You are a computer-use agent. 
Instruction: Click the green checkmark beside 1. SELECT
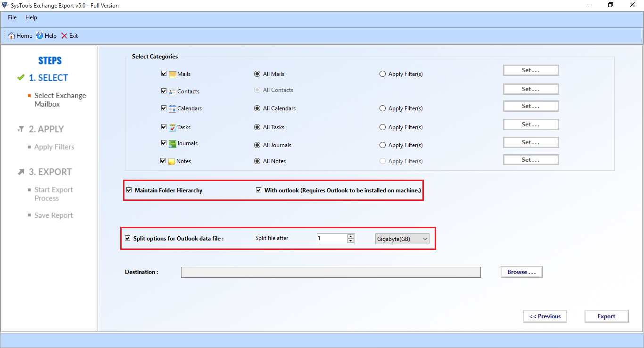(x=21, y=77)
